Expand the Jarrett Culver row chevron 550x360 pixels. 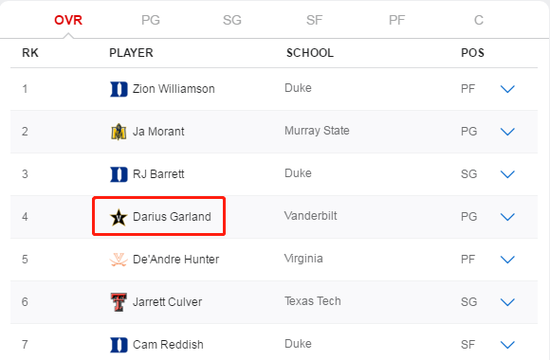pos(507,302)
